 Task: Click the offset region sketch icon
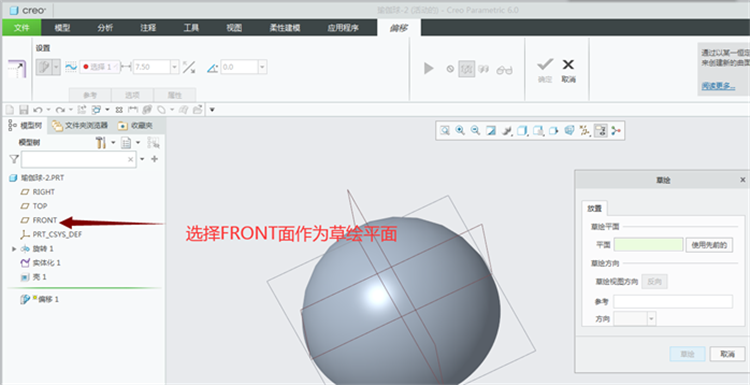[71, 67]
